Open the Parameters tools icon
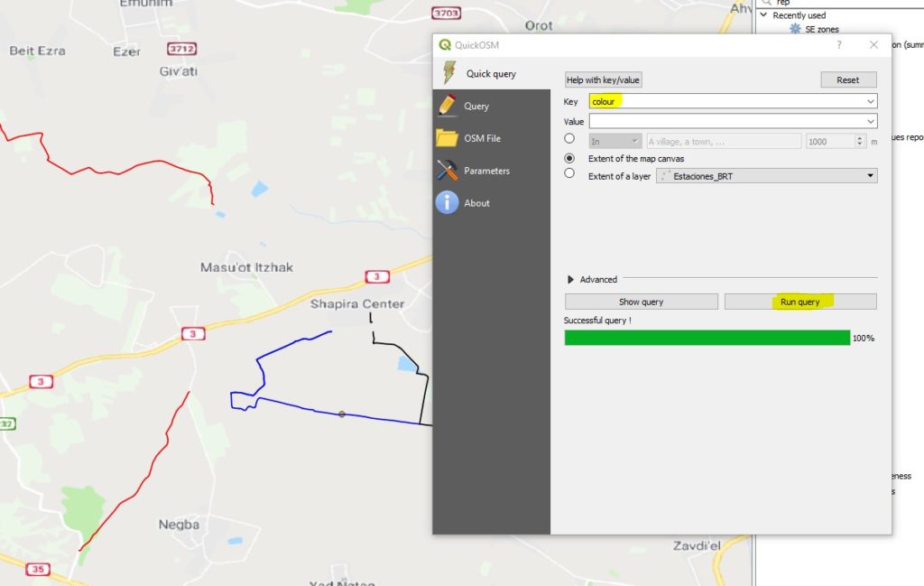The image size is (924, 586). 448,171
